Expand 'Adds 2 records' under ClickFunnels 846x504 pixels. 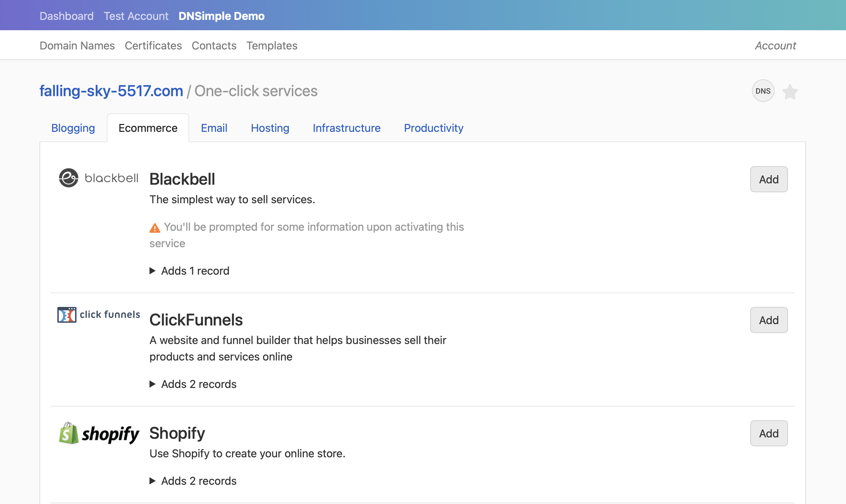(x=193, y=384)
